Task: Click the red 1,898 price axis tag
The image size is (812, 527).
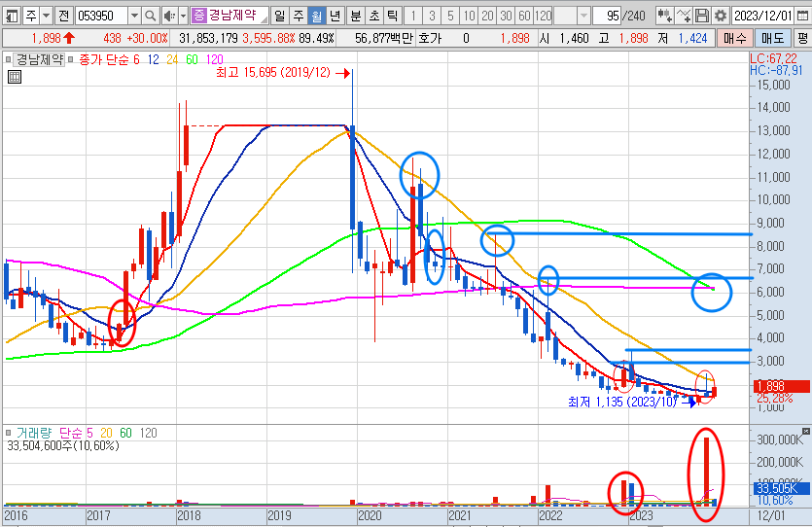Action: 781,386
